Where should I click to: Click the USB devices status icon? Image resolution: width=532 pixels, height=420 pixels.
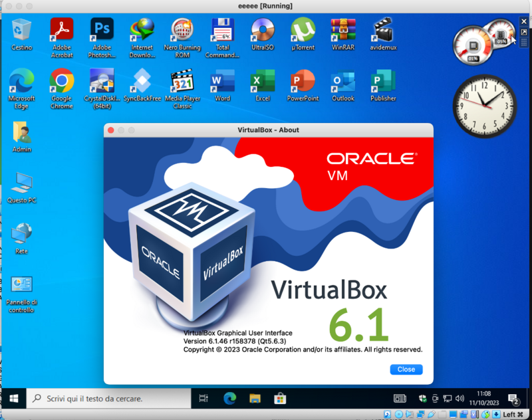(x=432, y=414)
